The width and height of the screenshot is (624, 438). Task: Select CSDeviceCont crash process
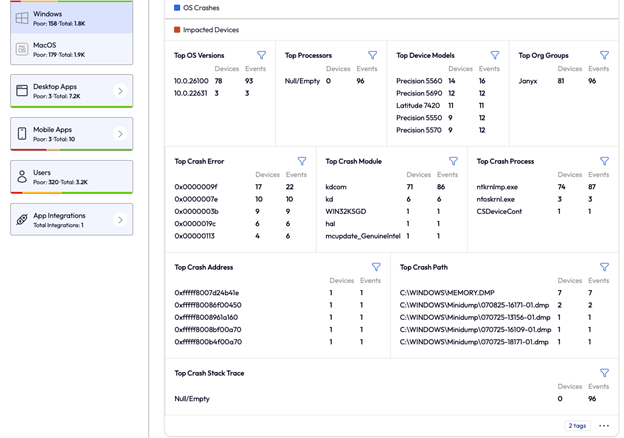point(499,211)
